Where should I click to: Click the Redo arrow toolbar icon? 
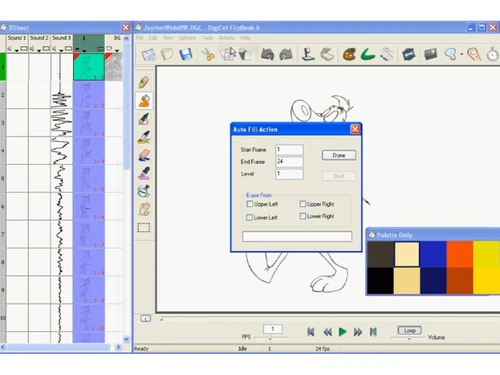(x=286, y=54)
